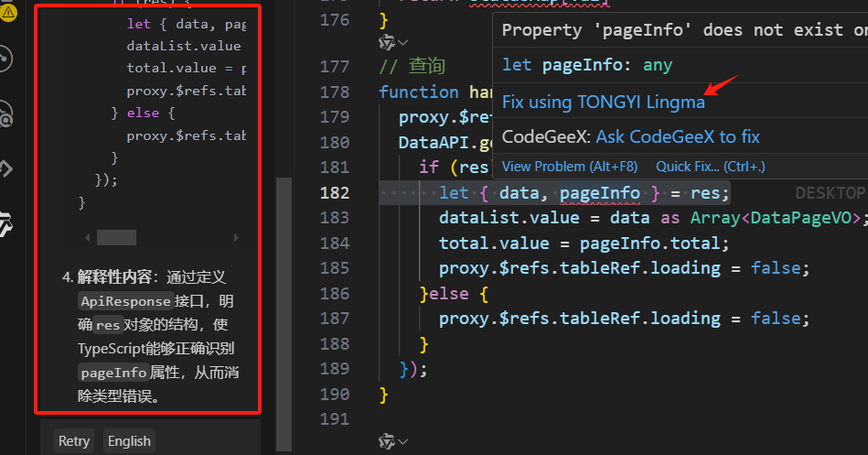868x455 pixels.
Task: Click the 'function' keyword on line 178
Action: click(419, 92)
